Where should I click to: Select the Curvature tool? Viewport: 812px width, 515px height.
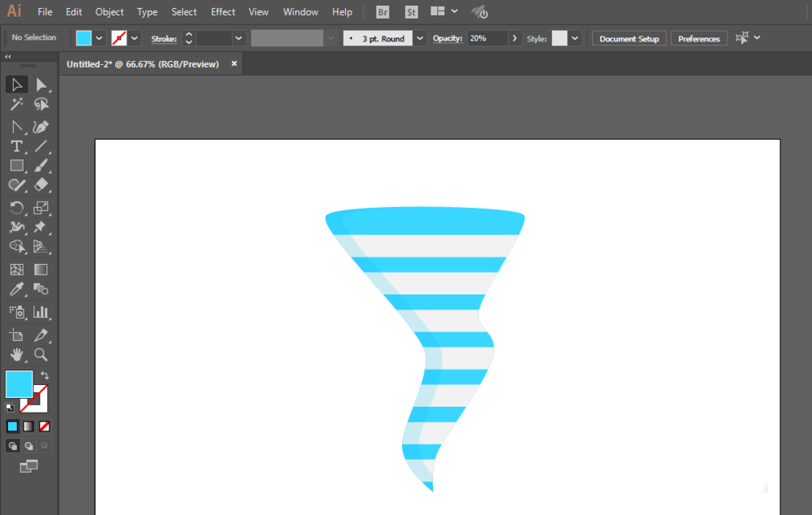[41, 127]
